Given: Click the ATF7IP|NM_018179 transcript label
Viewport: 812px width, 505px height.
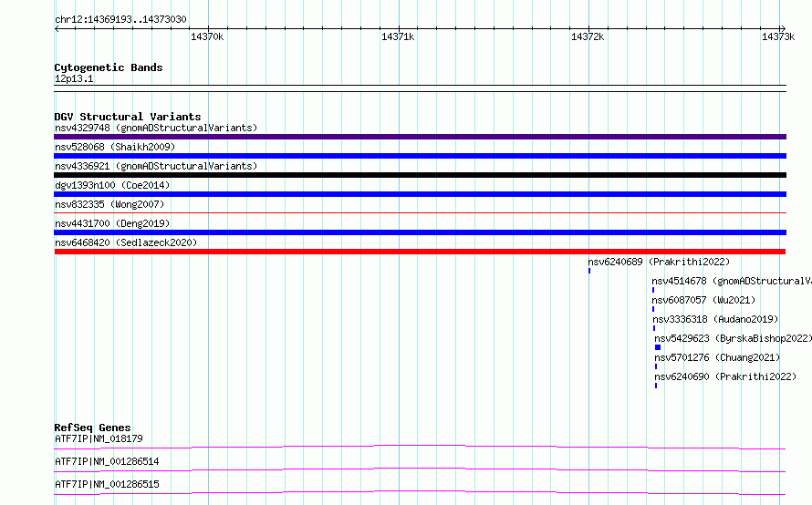Looking at the screenshot, I should coord(99,438).
